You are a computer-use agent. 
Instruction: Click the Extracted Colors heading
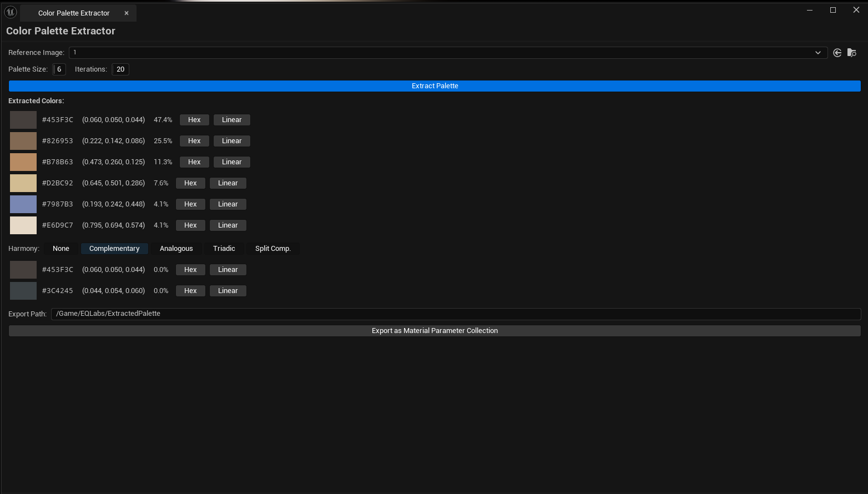[x=36, y=101]
